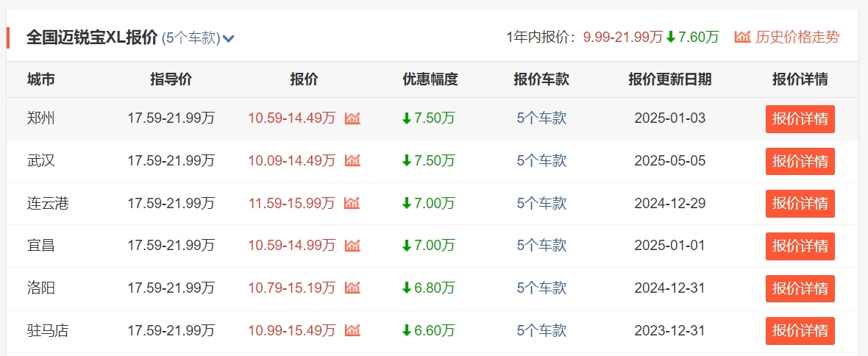This screenshot has width=868, height=356.
Task: Select city name 洛阳
Action: coord(41,288)
